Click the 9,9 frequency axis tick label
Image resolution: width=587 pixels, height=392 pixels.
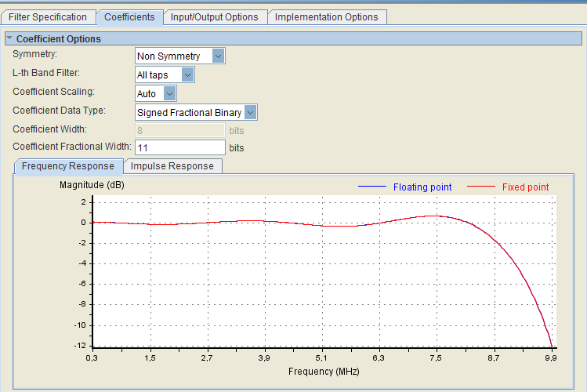click(x=551, y=358)
